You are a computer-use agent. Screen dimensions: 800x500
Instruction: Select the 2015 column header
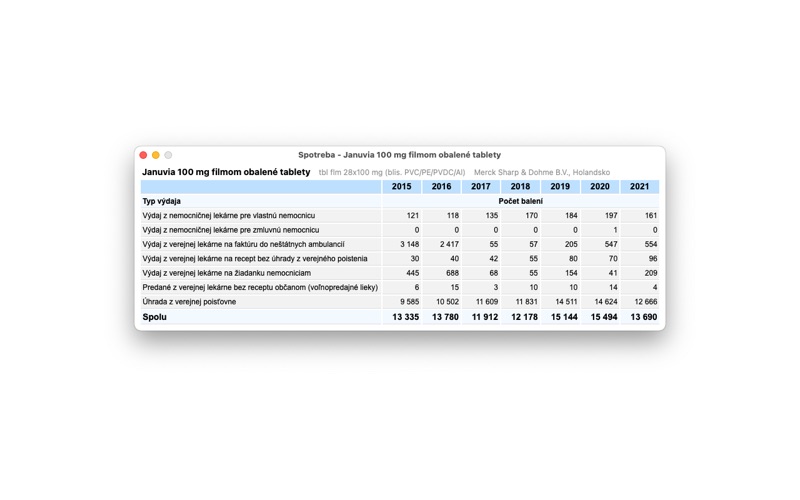(x=402, y=187)
